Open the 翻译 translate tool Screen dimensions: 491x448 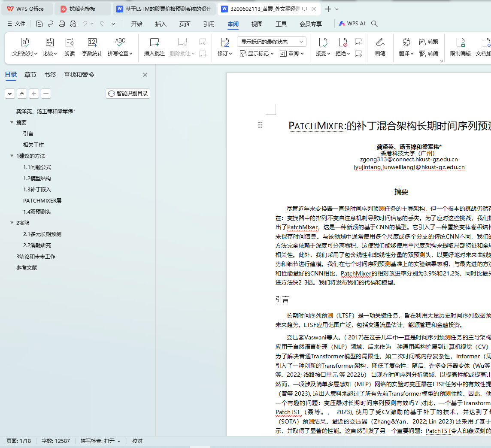(406, 47)
